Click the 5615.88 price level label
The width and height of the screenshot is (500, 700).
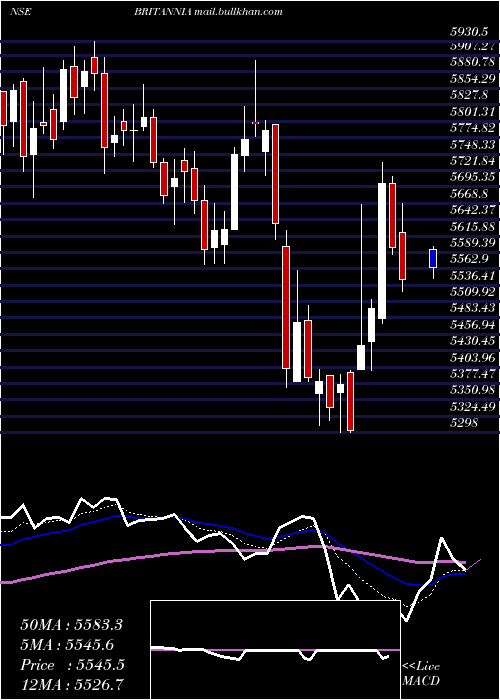click(473, 227)
